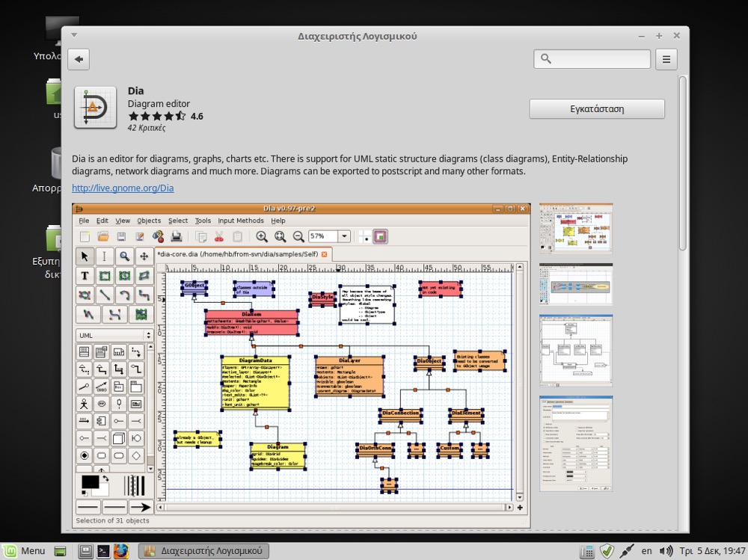Screen dimensions: 748x560
Task: Open the clock showing Τρι 5 Δεκ, 19:47
Action: coord(712,551)
